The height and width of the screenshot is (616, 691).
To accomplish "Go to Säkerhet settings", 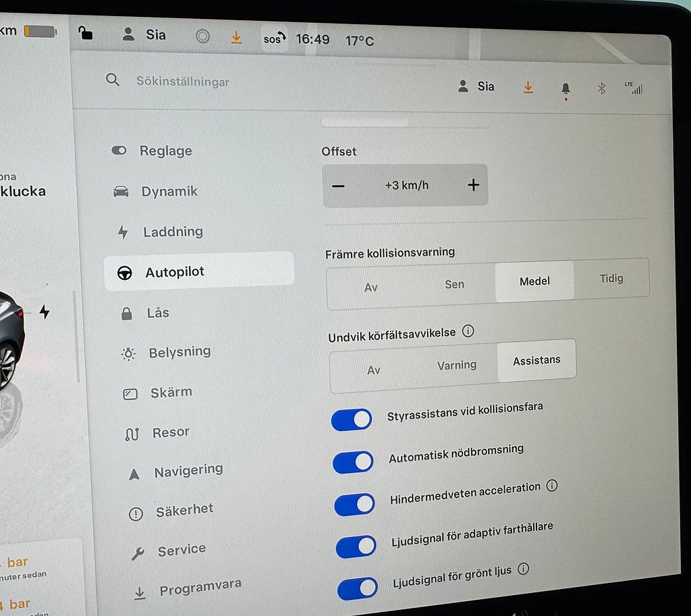I will pyautogui.click(x=184, y=511).
